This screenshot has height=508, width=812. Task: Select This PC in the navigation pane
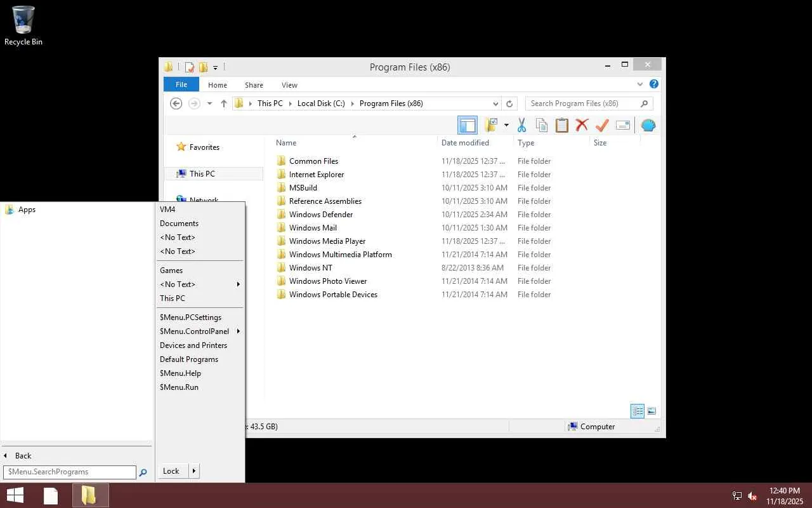click(202, 174)
